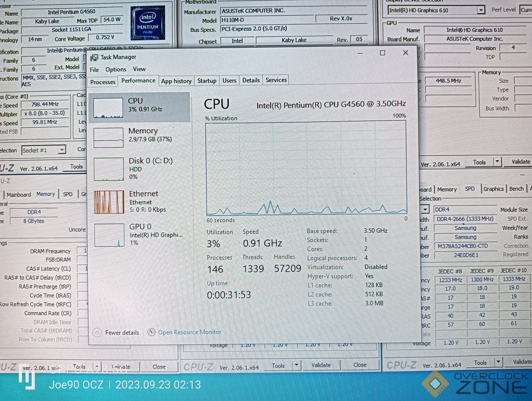Screen dimensions: 532x401
Task: Click Validate in graphics CPU-Z window
Action: pos(520,162)
